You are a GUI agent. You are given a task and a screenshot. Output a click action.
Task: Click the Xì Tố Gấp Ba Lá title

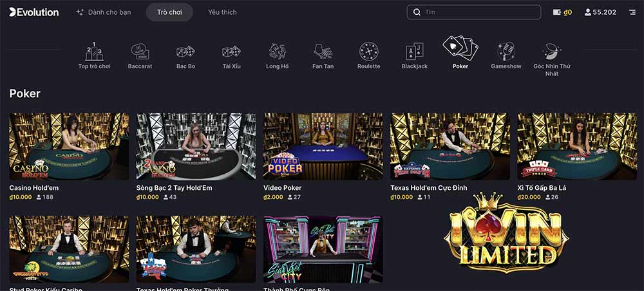click(542, 188)
